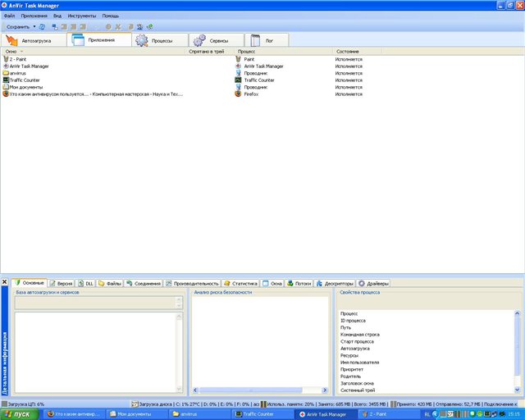Viewport: 525px width, 420px height.
Task: Switch to the Сервисы tab
Action: [x=217, y=40]
